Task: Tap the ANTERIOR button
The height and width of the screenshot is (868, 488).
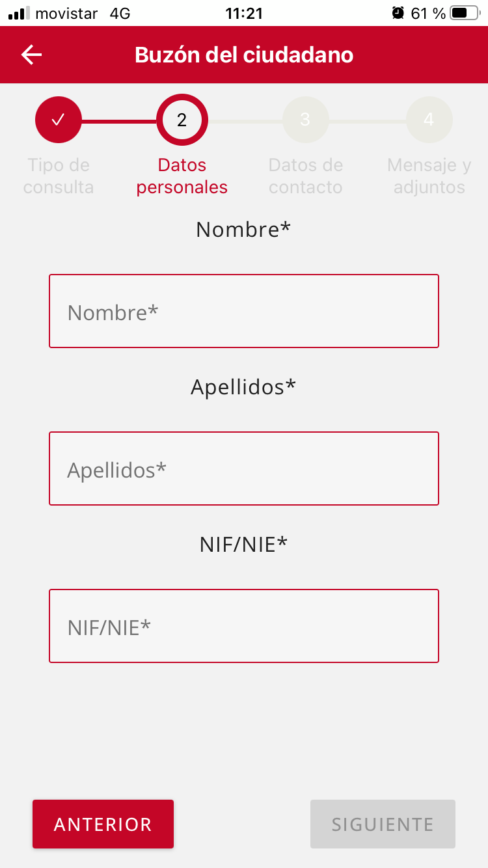Action: pyautogui.click(x=103, y=824)
